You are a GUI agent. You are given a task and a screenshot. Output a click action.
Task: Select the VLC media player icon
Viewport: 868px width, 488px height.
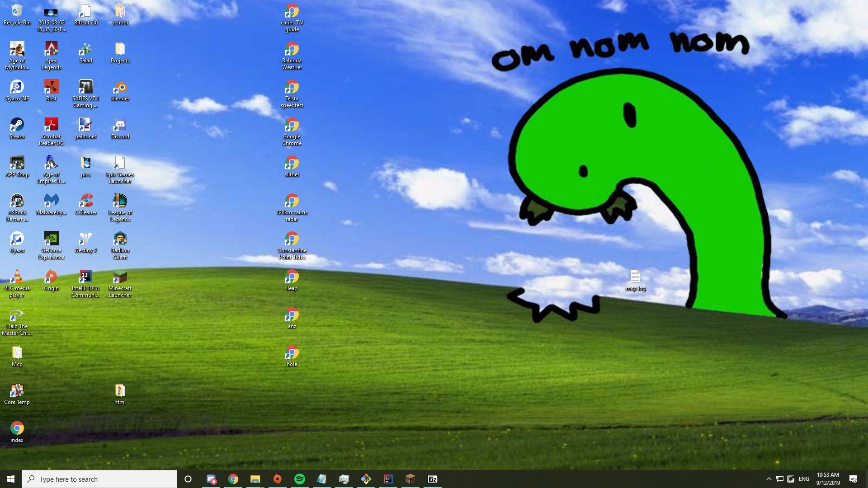point(17,283)
